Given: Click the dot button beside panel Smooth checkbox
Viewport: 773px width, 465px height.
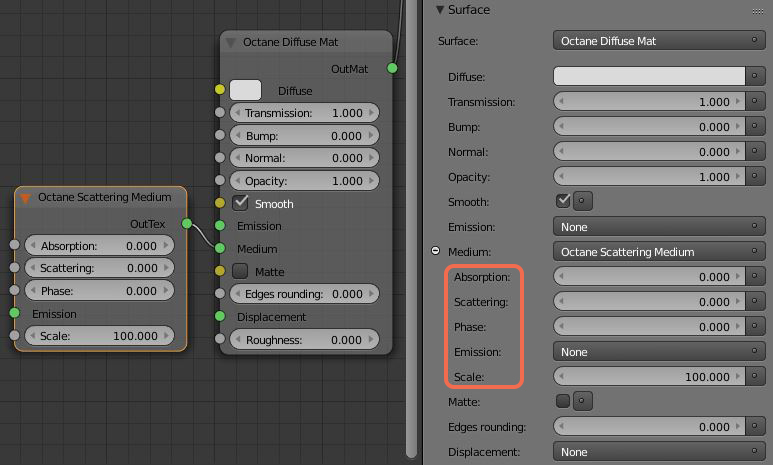Looking at the screenshot, I should [x=583, y=201].
